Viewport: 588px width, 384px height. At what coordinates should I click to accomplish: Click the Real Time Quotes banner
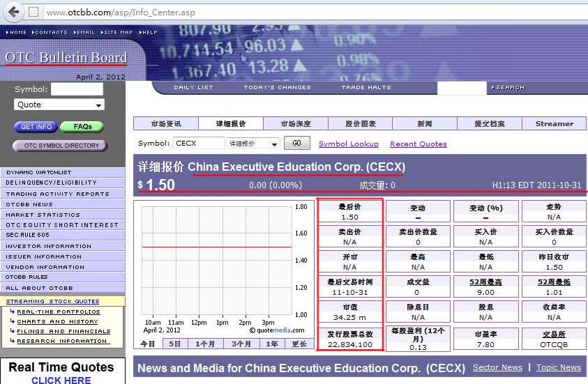61,372
